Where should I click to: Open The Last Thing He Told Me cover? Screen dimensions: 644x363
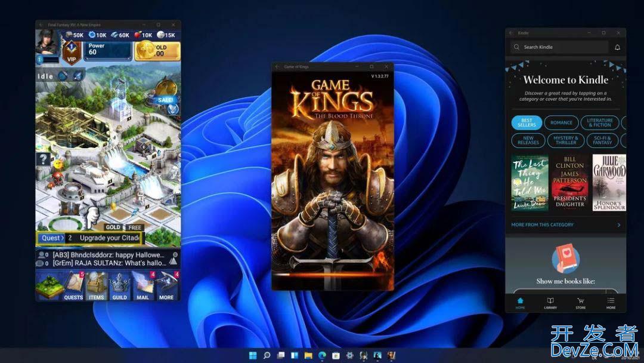pyautogui.click(x=530, y=183)
